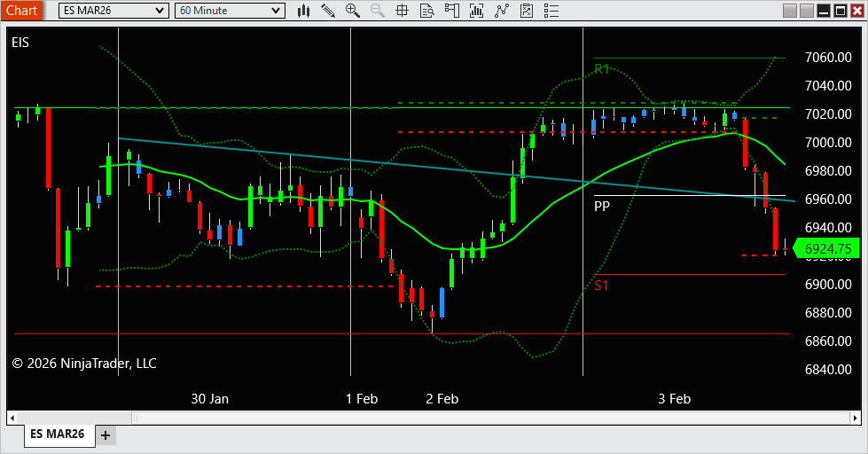Click the second gray window link button
This screenshot has height=454, width=868.
pyautogui.click(x=807, y=11)
